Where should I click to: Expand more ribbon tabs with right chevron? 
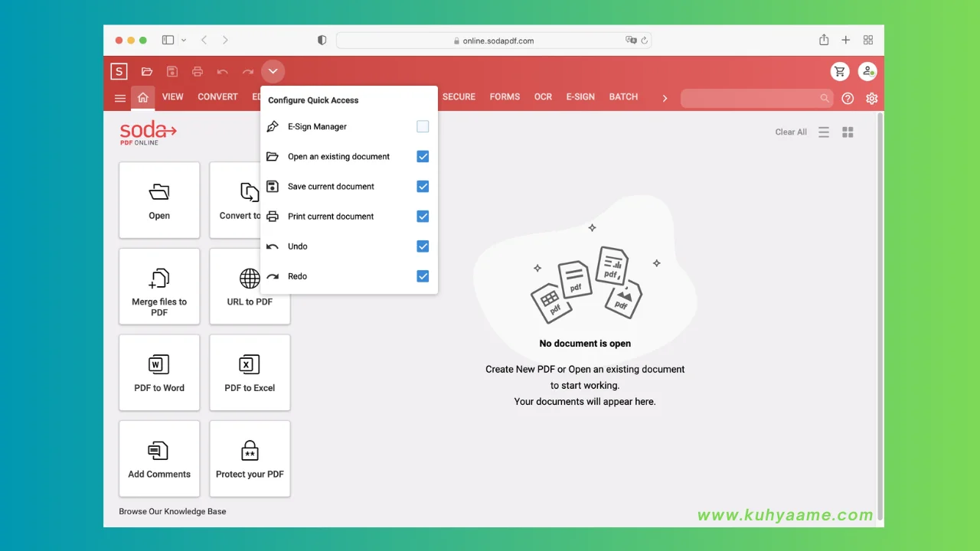coord(665,98)
